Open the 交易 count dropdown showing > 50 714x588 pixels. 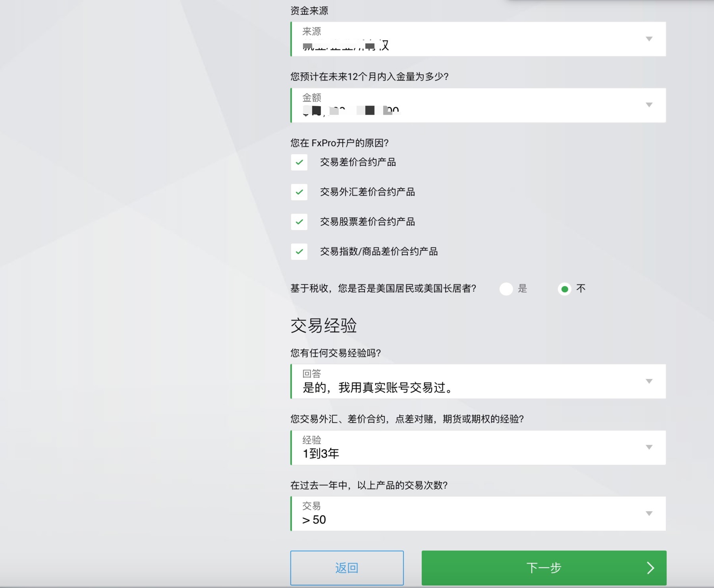(478, 514)
